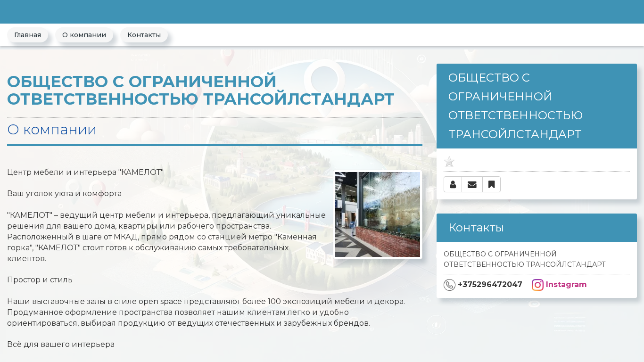Click the main company title heading
The height and width of the screenshot is (362, 644).
click(201, 90)
